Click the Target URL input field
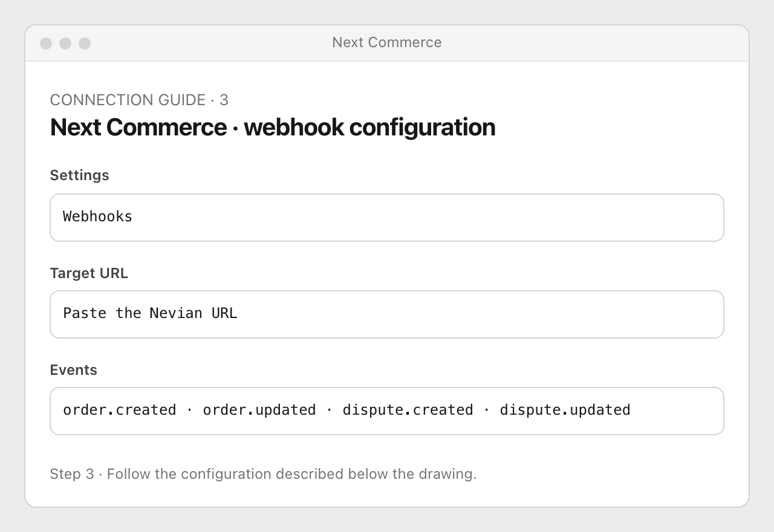The image size is (774, 532). click(387, 314)
